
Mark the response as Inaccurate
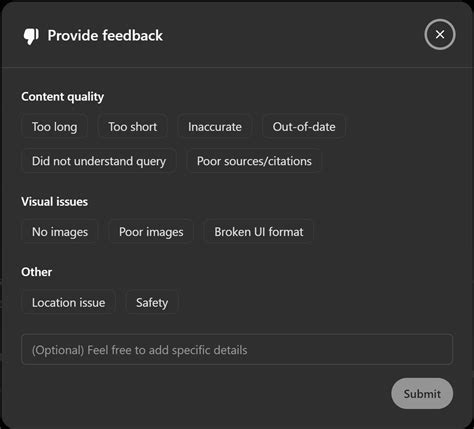pyautogui.click(x=215, y=127)
